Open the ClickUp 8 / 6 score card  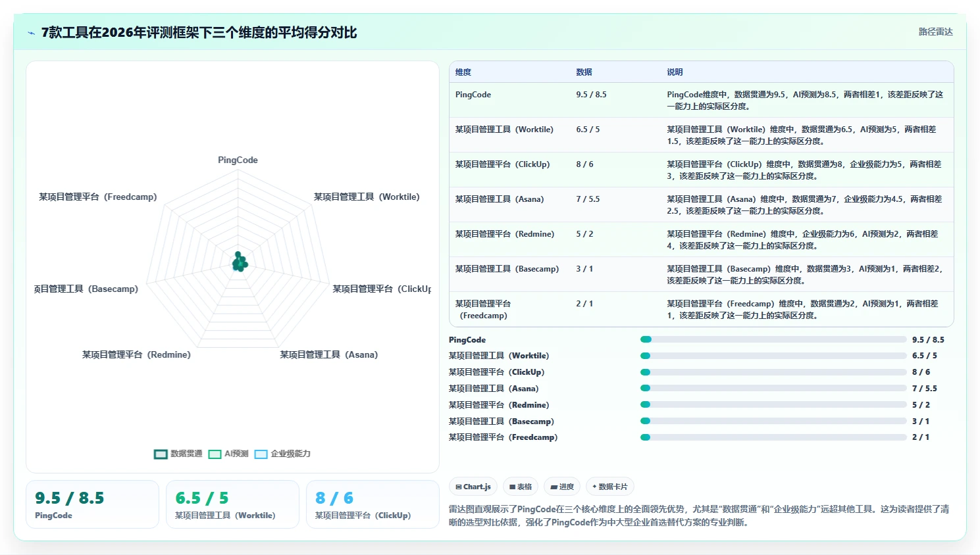[x=373, y=504]
